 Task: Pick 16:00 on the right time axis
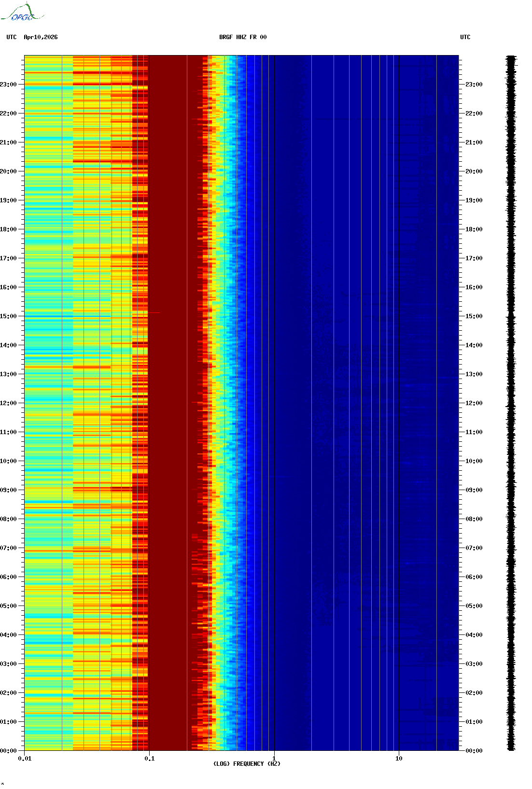point(474,287)
